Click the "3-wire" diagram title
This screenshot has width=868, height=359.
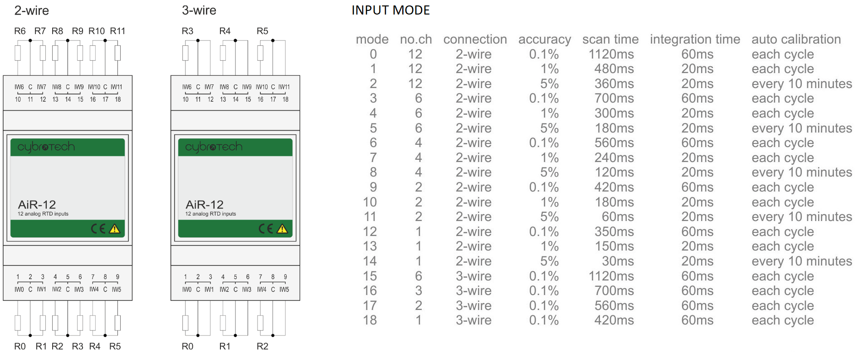coord(199,10)
